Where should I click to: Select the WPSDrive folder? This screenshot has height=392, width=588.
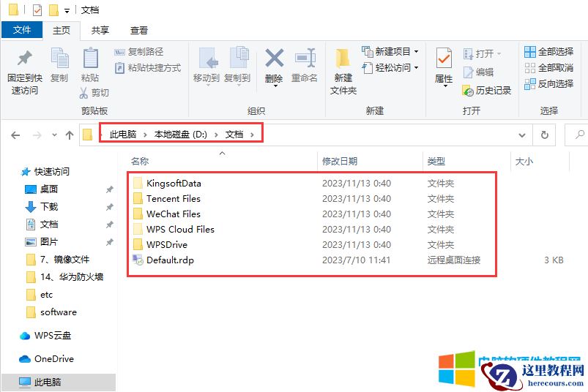tap(167, 244)
